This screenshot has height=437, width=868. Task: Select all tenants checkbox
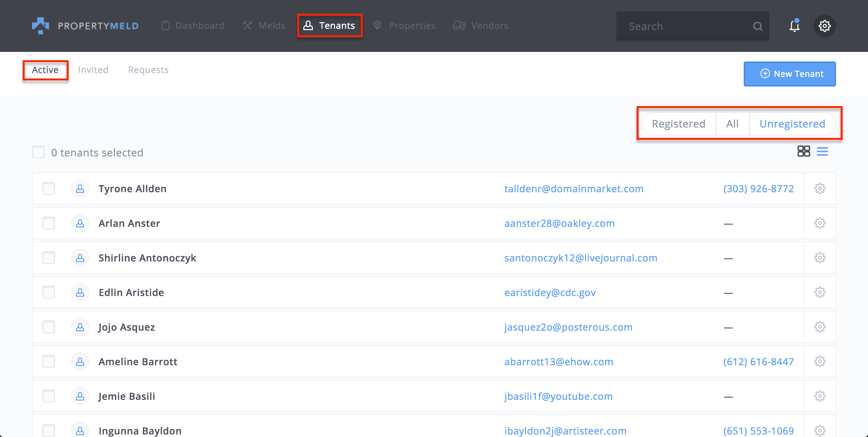click(x=38, y=152)
